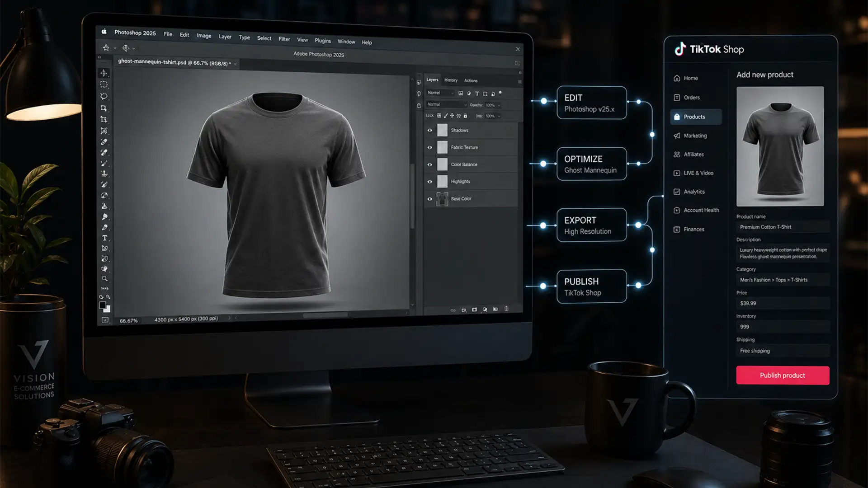The height and width of the screenshot is (488, 868).
Task: Select the Move tool
Action: pyautogui.click(x=104, y=72)
